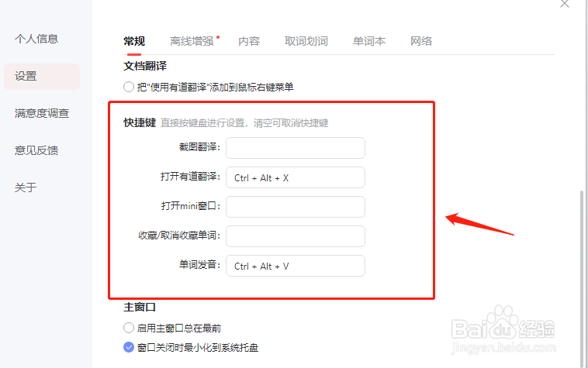Focus the 截图翻译 shortcut field
This screenshot has width=588, height=368.
click(296, 148)
